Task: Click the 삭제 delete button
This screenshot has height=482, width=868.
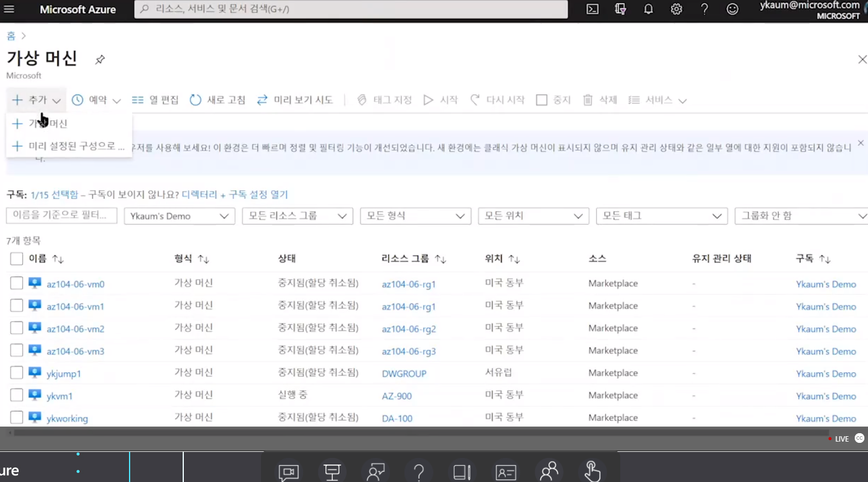Action: [600, 100]
